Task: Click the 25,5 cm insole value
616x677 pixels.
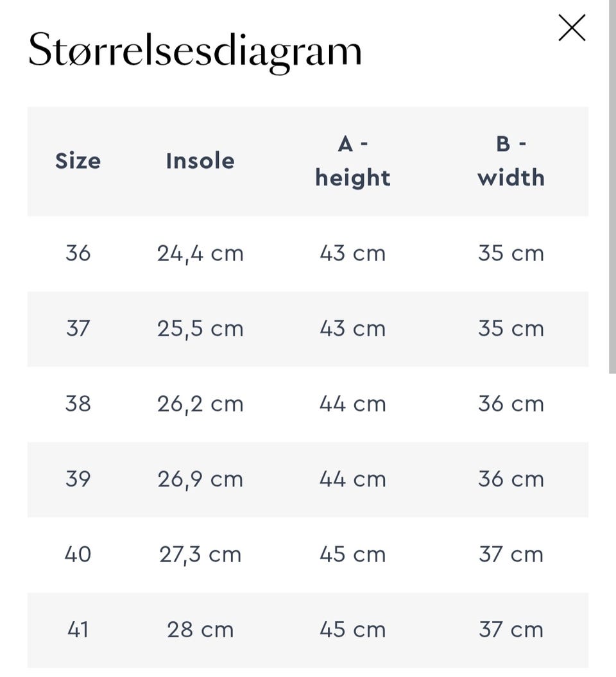Action: [x=200, y=329]
